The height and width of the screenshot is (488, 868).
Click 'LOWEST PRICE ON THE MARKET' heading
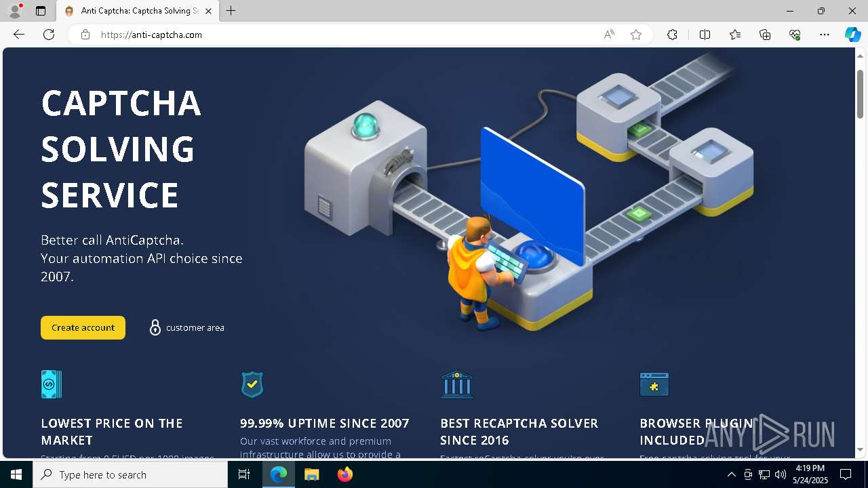112,432
